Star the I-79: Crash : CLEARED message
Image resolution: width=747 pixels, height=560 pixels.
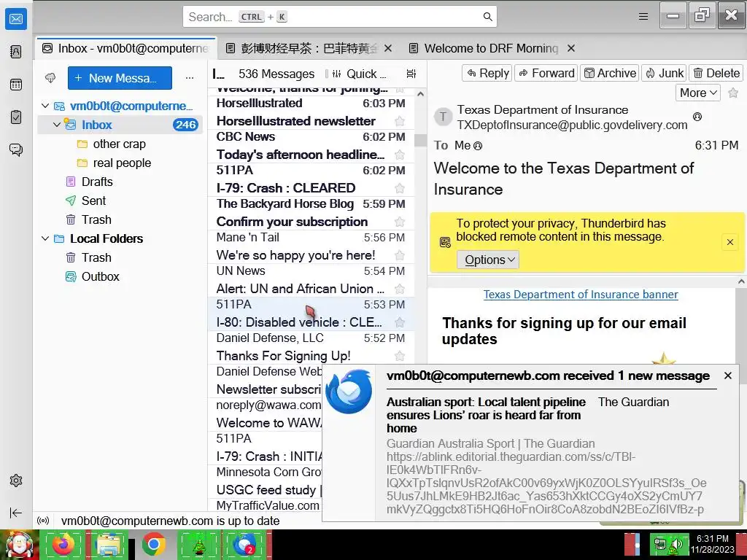coord(400,188)
